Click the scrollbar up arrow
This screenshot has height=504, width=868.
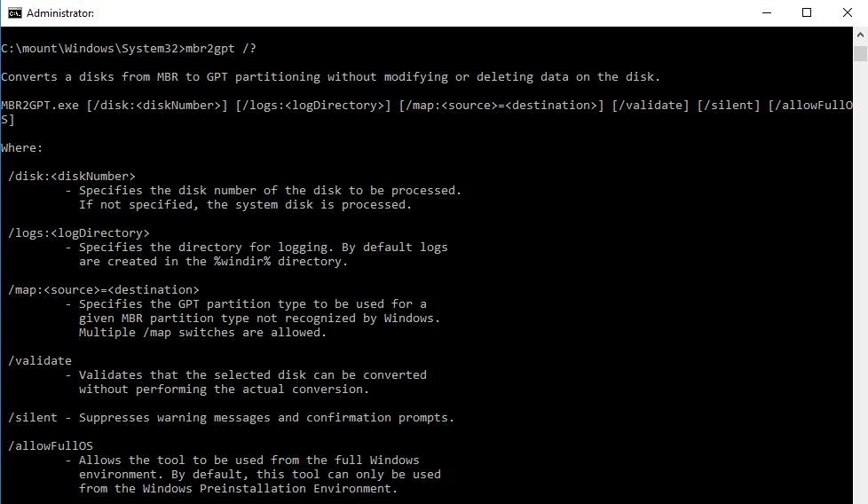[860, 34]
